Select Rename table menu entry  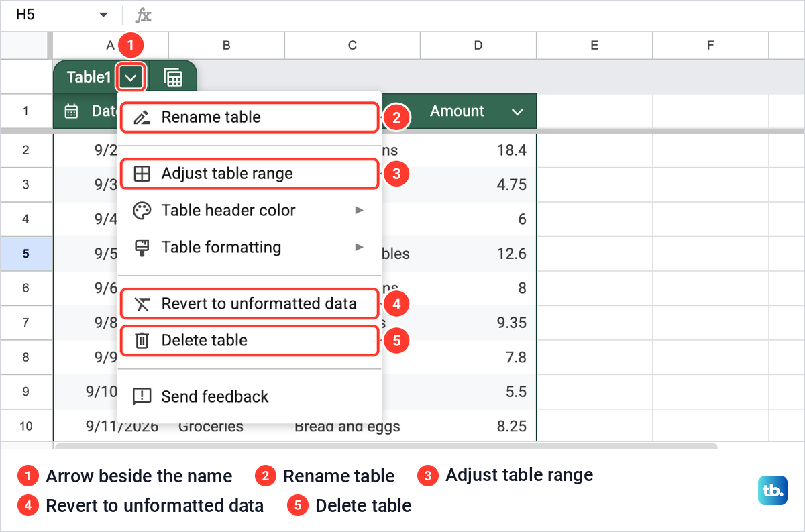click(250, 117)
